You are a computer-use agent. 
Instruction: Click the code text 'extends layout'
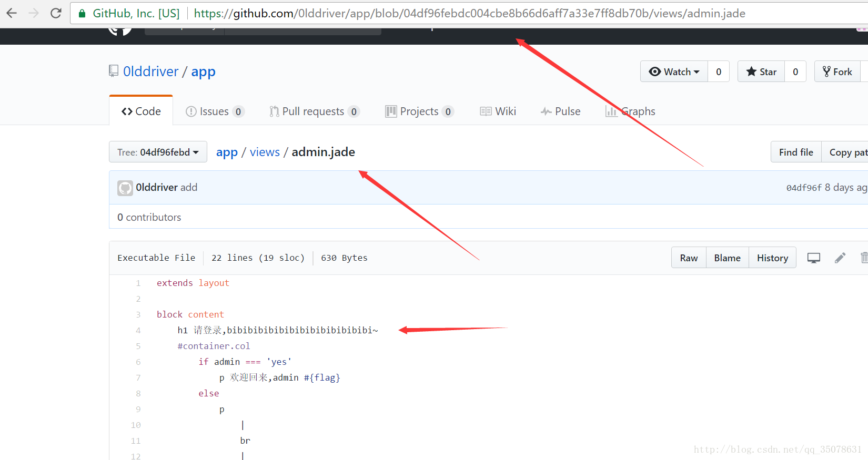click(x=193, y=283)
